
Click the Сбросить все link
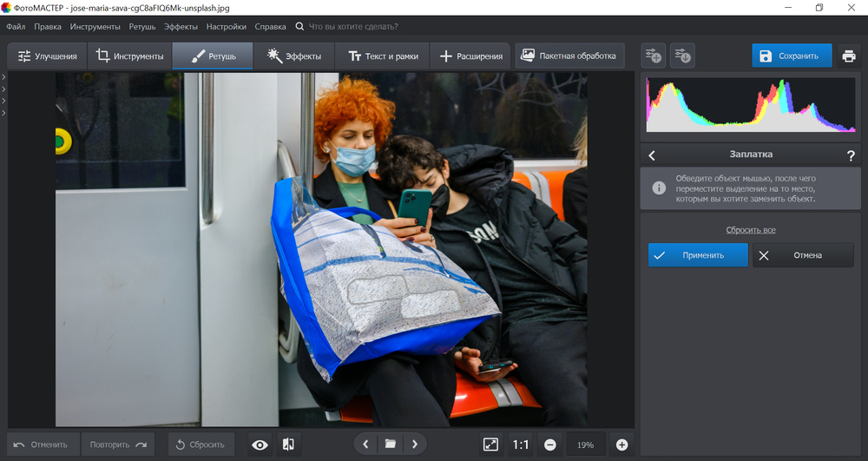click(x=750, y=230)
